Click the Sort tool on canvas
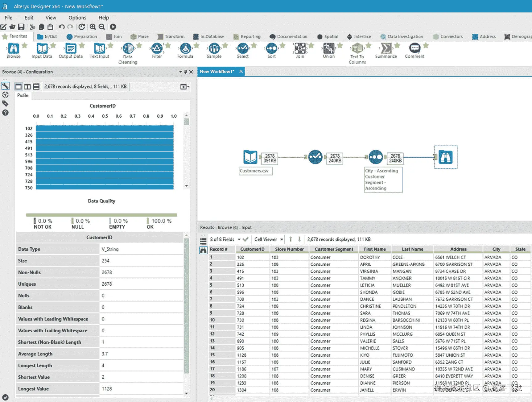 point(376,157)
